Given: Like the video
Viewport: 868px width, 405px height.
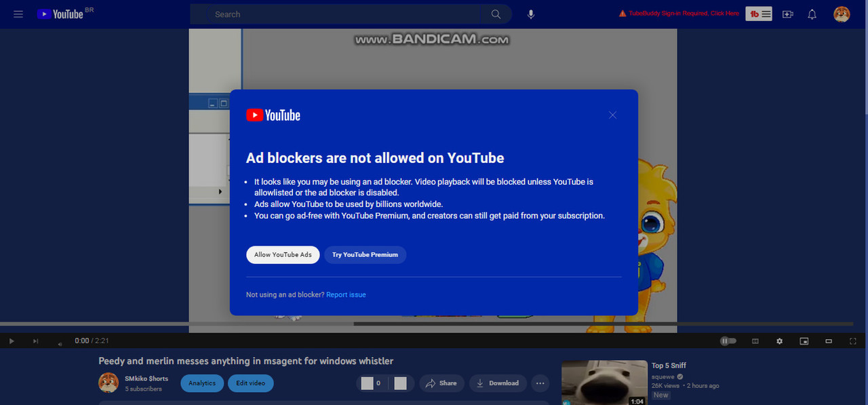Looking at the screenshot, I should coord(370,383).
